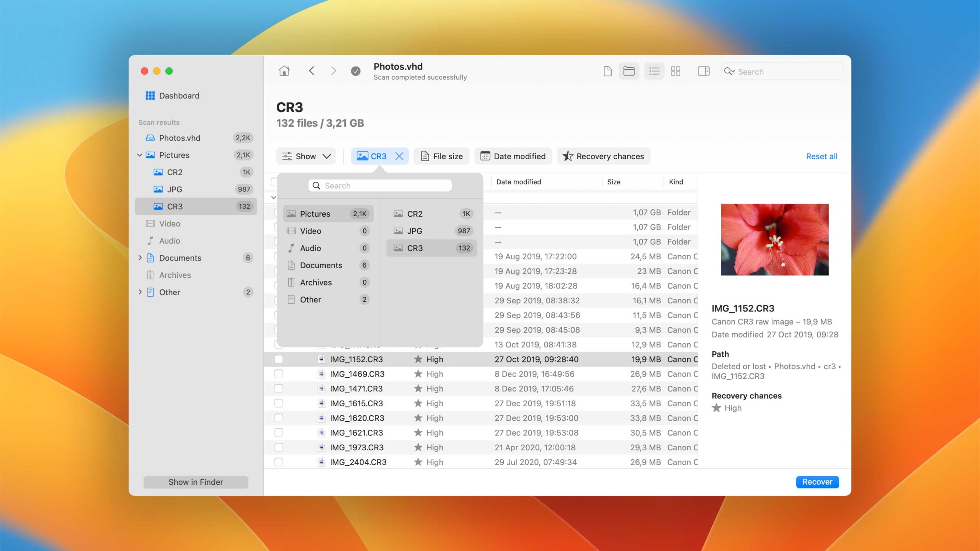Pick JPG in the filter popup

pyautogui.click(x=432, y=231)
